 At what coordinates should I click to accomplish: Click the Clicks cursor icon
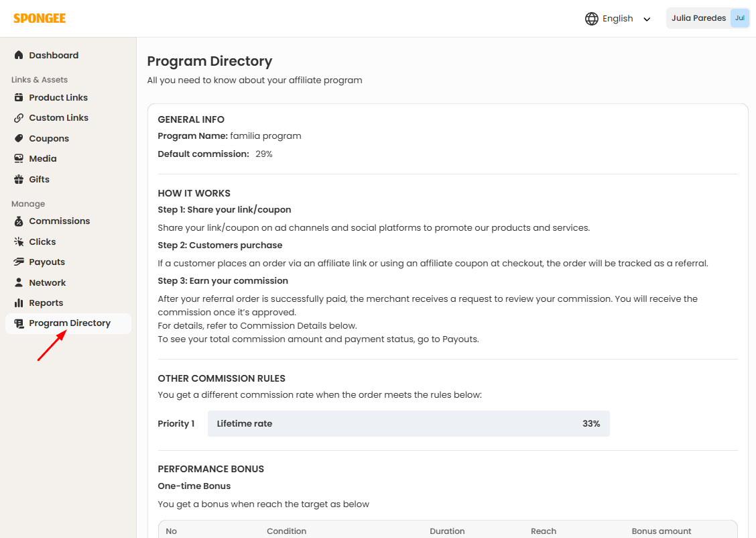(x=19, y=242)
